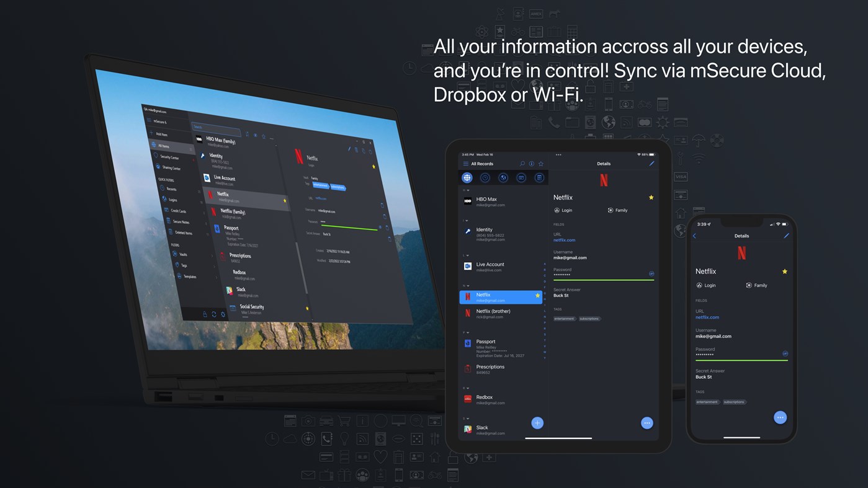Click the Search field in the laptop app
The image size is (868, 488).
(216, 128)
